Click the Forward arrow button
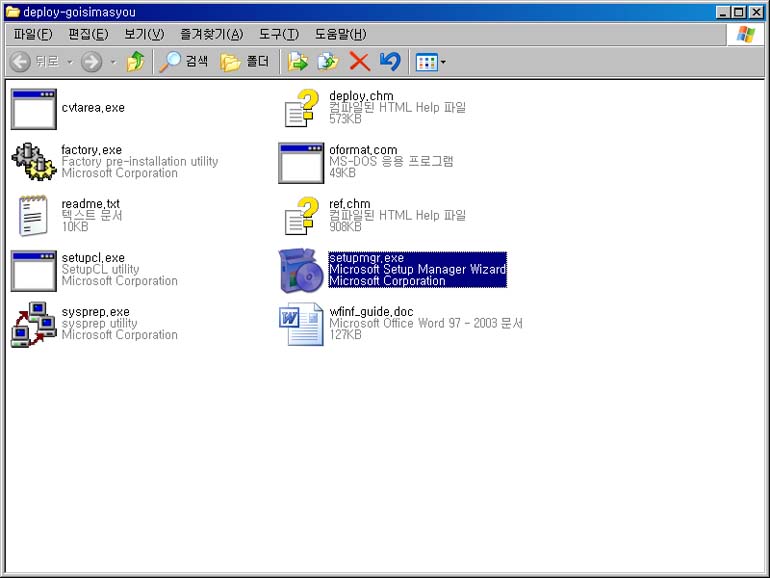770x578 pixels. (92, 62)
